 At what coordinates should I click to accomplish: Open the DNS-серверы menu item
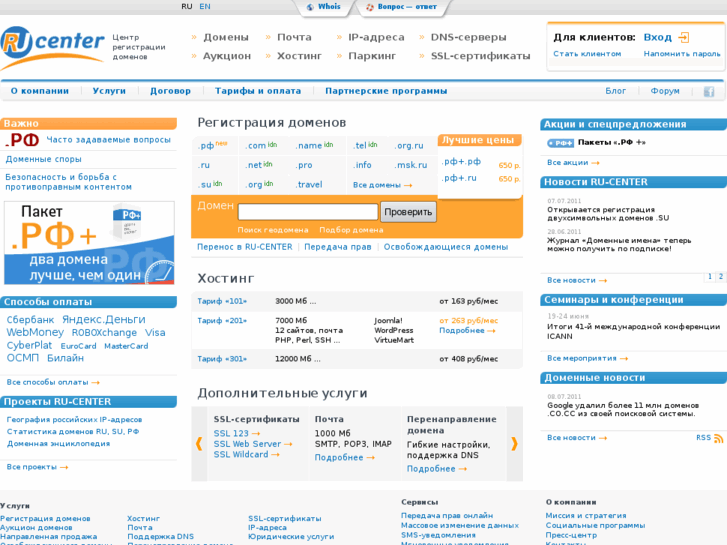coord(468,37)
